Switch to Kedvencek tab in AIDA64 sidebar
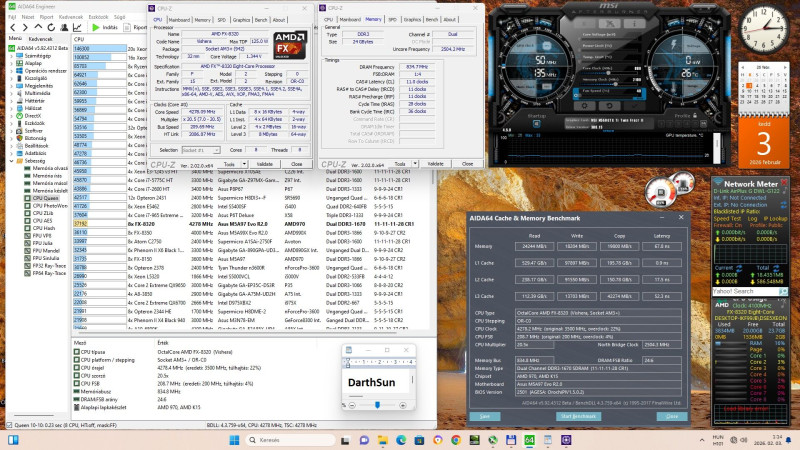The width and height of the screenshot is (800, 450). (40, 39)
